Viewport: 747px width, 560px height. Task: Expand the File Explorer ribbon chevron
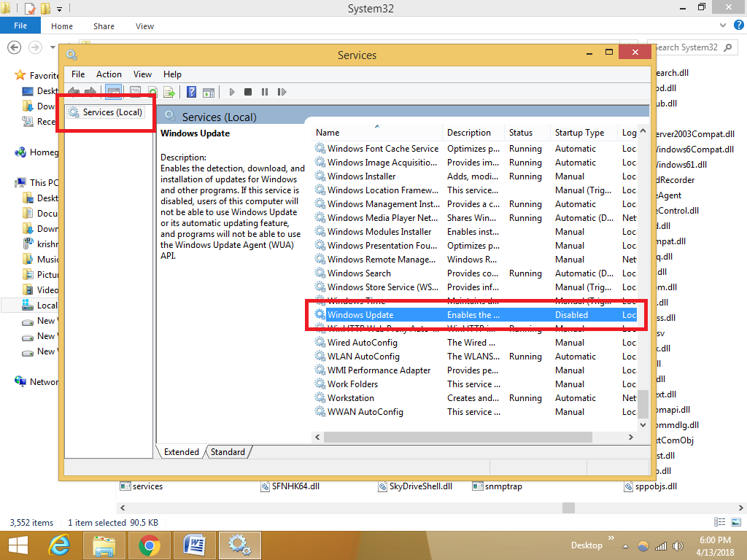pos(722,24)
